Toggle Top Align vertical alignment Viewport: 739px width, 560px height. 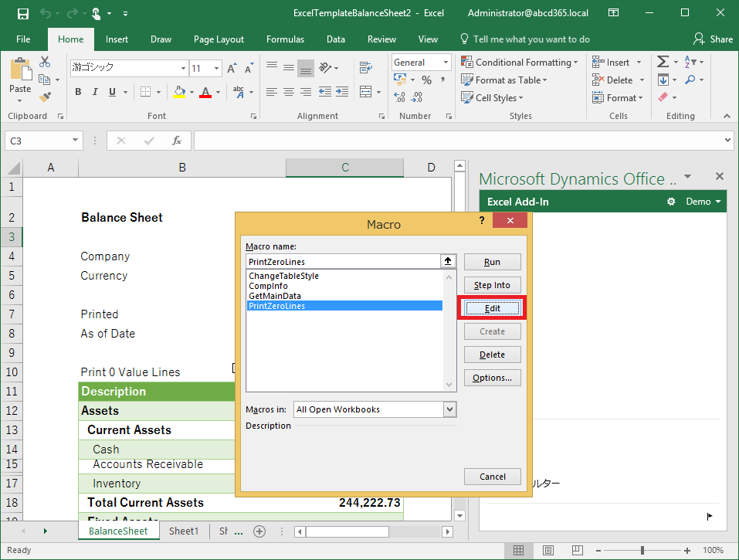coord(272,66)
